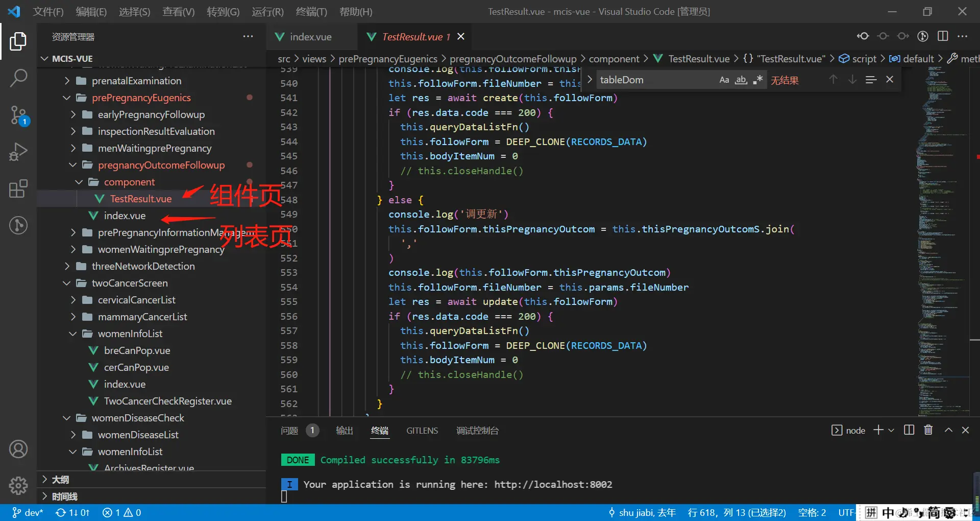The image size is (980, 521).
Task: Switch to the index.vue editor tab
Action: pos(310,37)
